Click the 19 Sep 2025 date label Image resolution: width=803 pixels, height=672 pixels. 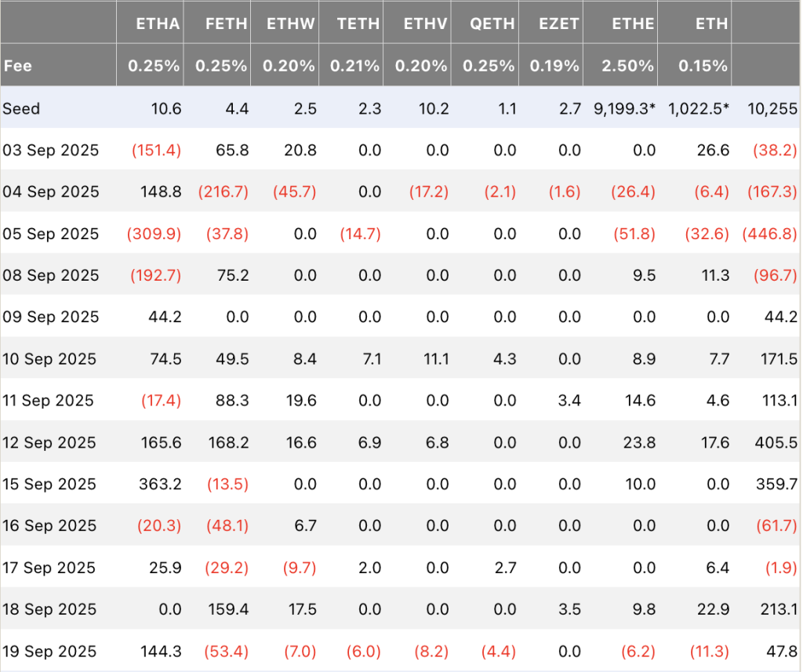point(49,651)
